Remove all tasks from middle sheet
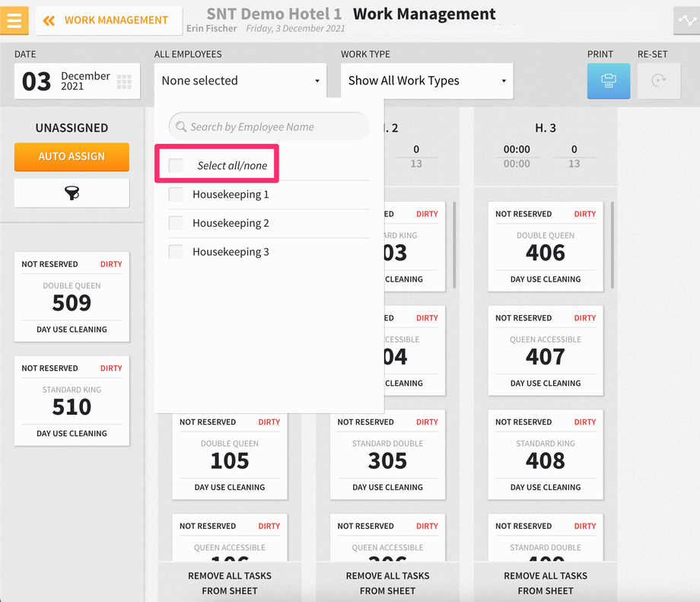The height and width of the screenshot is (602, 700). tap(387, 583)
